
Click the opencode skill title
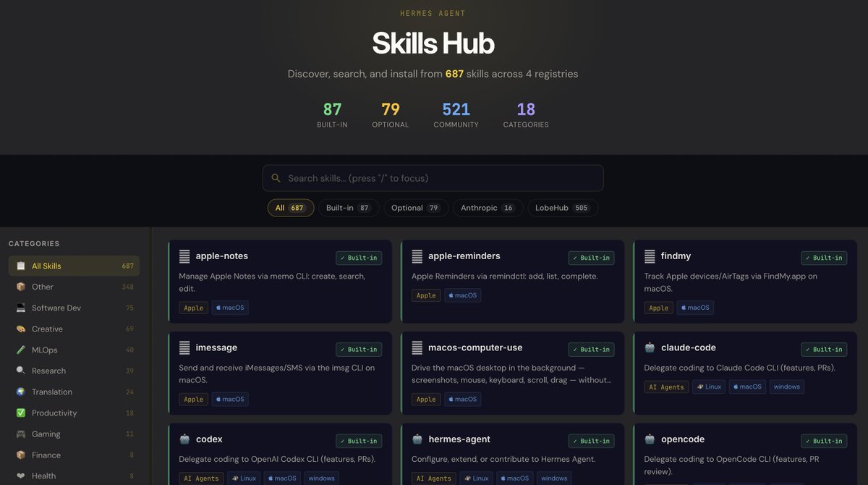(x=683, y=439)
